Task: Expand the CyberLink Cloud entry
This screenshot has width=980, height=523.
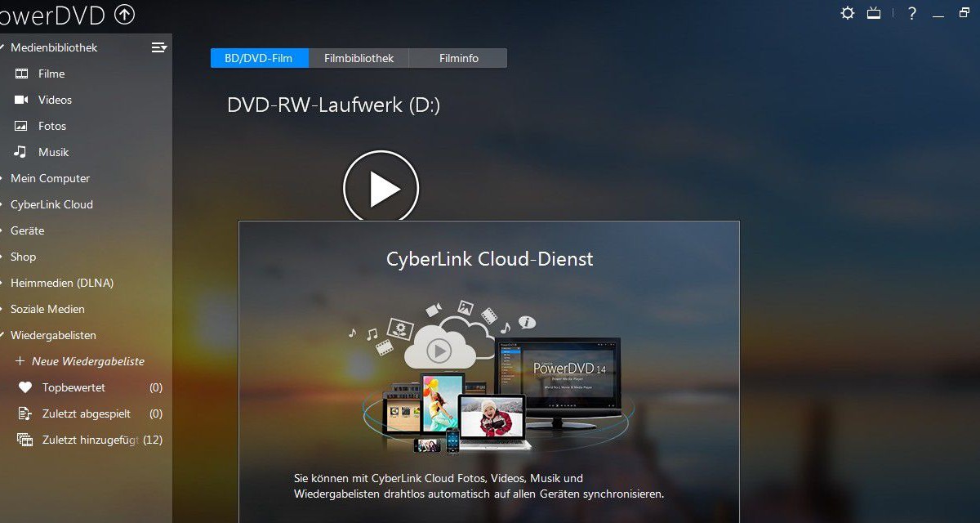Action: [x=2, y=204]
